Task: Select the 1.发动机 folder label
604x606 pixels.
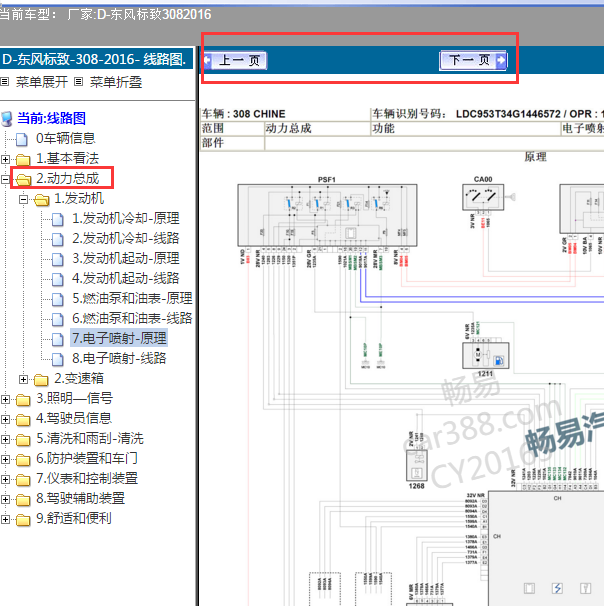Action: tap(79, 198)
